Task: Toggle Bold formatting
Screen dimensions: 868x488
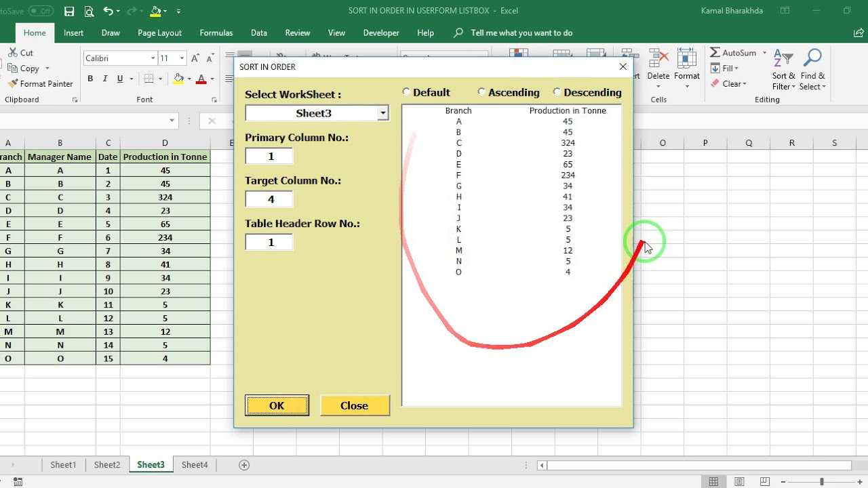Action: (90, 79)
